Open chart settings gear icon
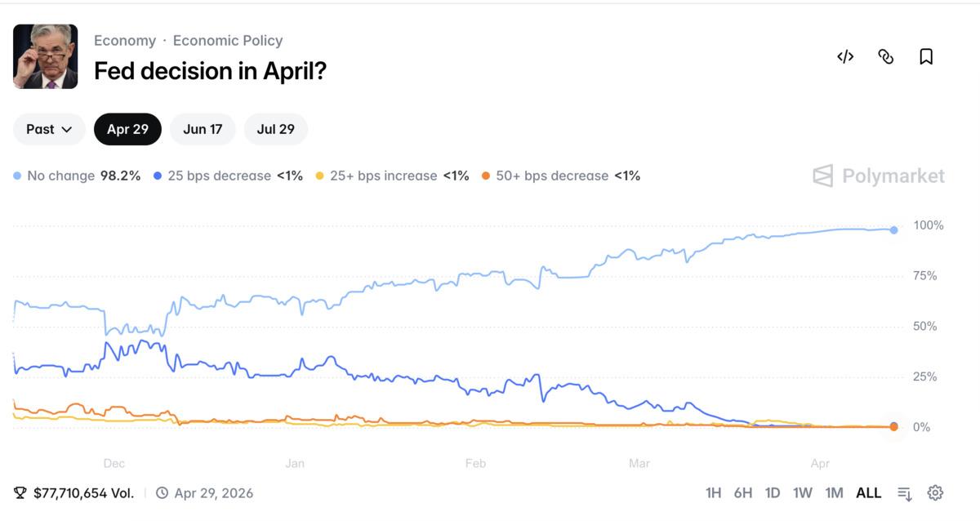 coord(935,492)
